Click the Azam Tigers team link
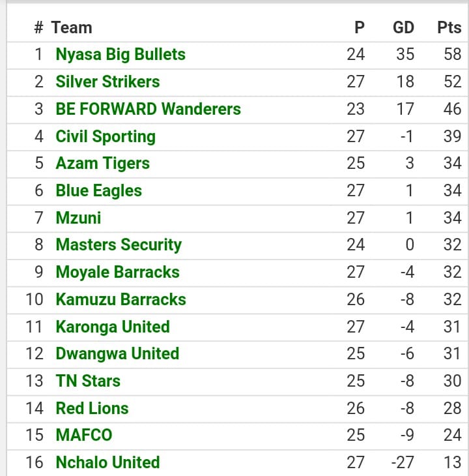The height and width of the screenshot is (476, 469). click(103, 164)
